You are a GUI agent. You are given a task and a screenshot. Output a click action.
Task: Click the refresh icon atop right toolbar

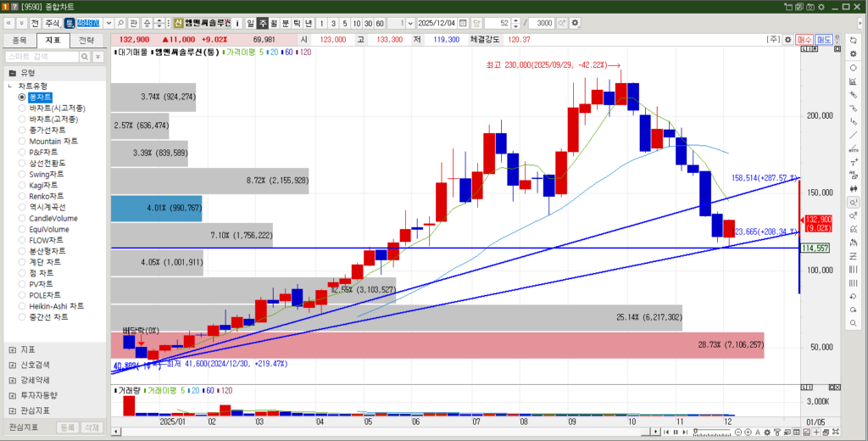click(x=853, y=40)
